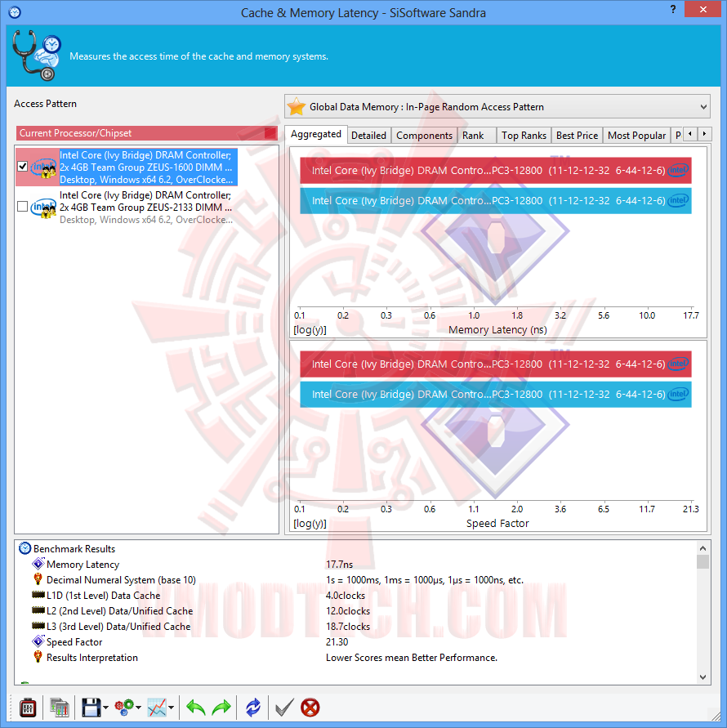Screen dimensions: 727x728
Task: Close the Sandra window
Action: pos(702,9)
